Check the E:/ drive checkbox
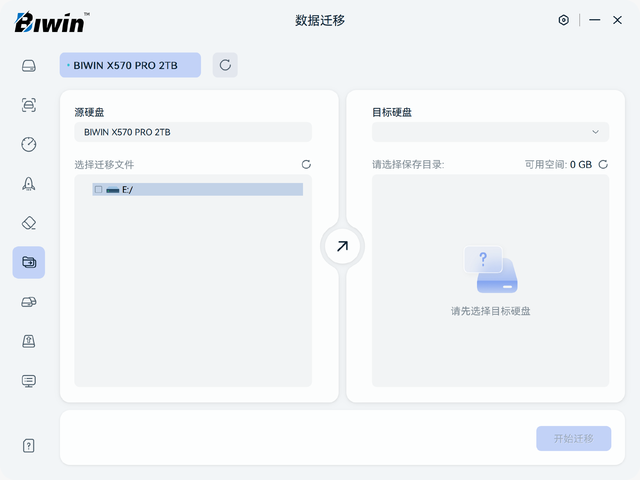The height and width of the screenshot is (480, 640). tap(98, 189)
